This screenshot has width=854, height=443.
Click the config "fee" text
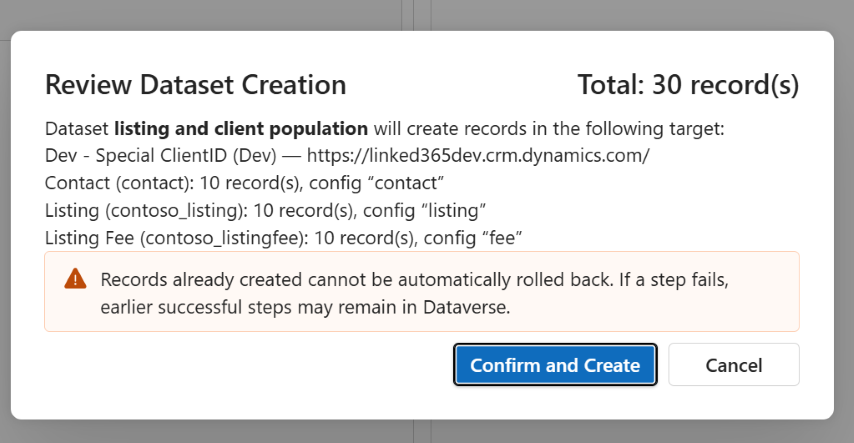(x=473, y=238)
